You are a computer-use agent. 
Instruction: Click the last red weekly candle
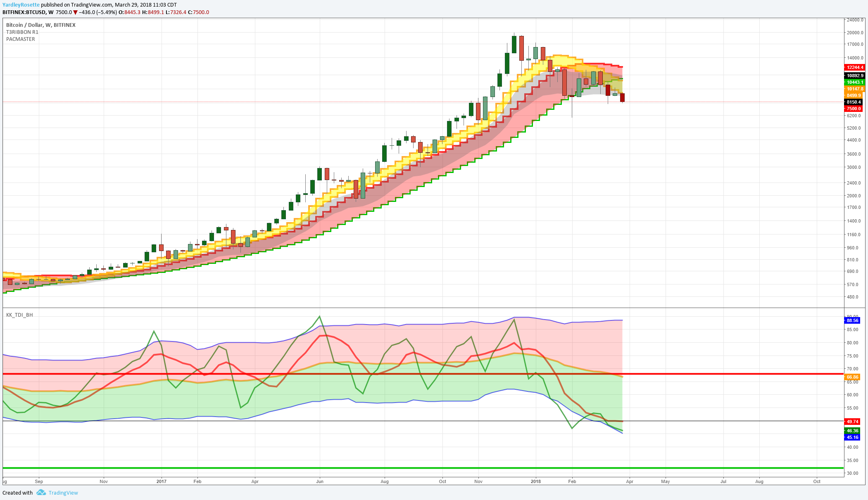click(622, 97)
